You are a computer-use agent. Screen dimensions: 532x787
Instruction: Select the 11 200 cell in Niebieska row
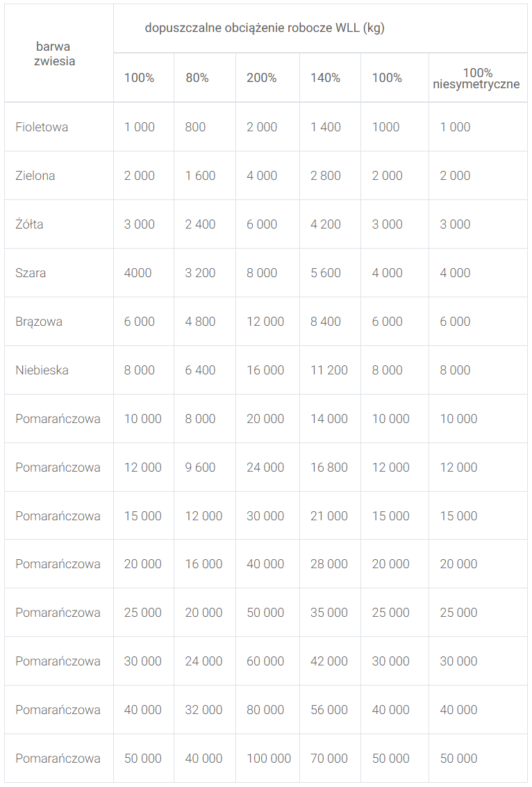[329, 370]
